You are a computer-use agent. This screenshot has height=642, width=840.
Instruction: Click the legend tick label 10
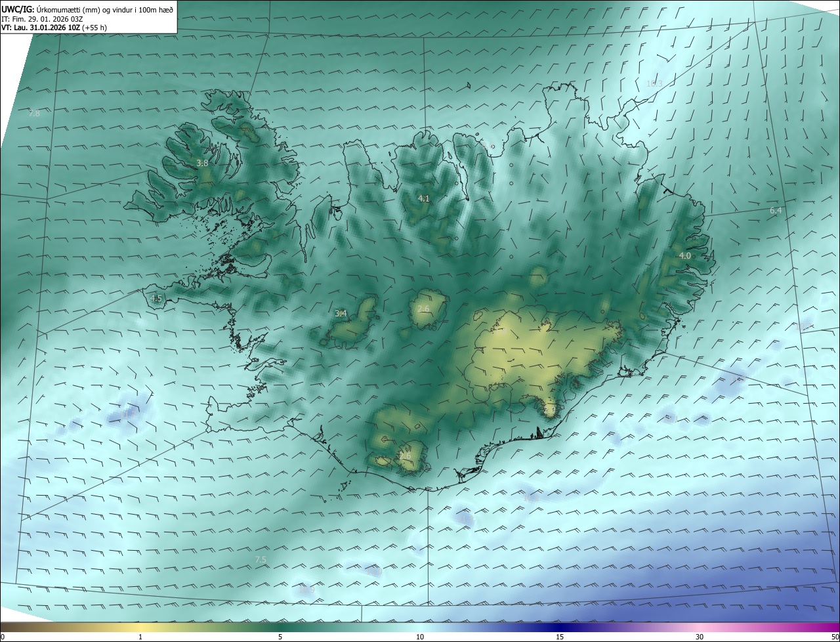point(420,637)
